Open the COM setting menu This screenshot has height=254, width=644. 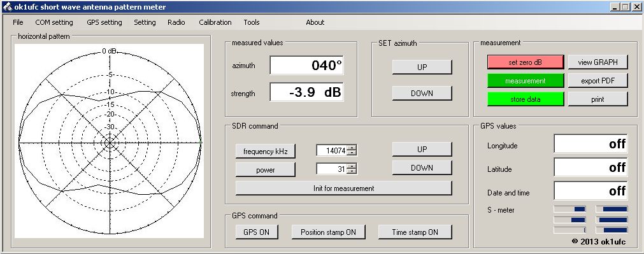(54, 22)
